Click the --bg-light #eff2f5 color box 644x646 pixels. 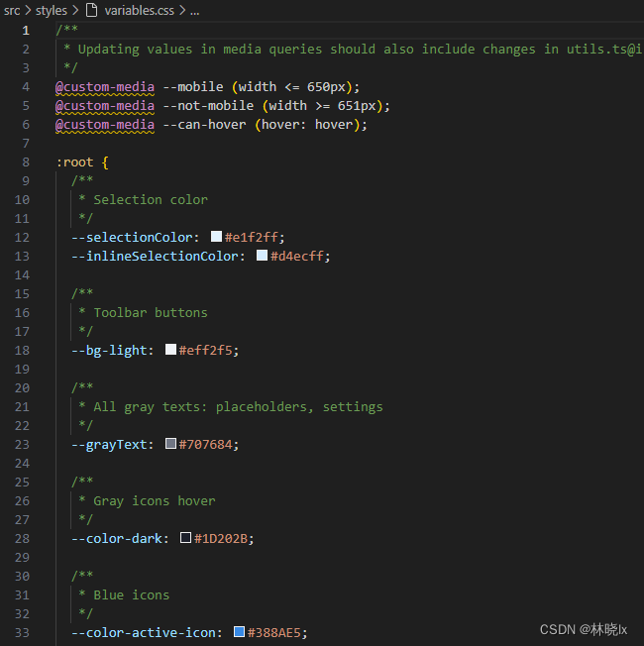[x=170, y=350]
